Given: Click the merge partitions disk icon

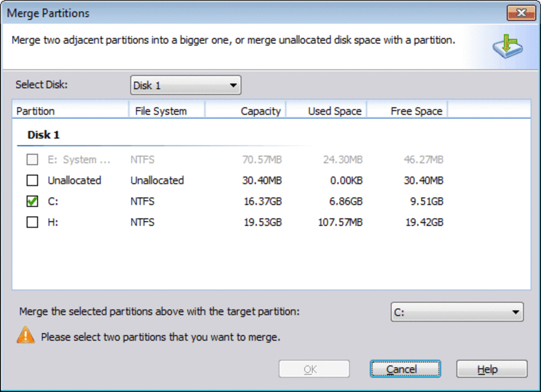Looking at the screenshot, I should click(x=507, y=46).
